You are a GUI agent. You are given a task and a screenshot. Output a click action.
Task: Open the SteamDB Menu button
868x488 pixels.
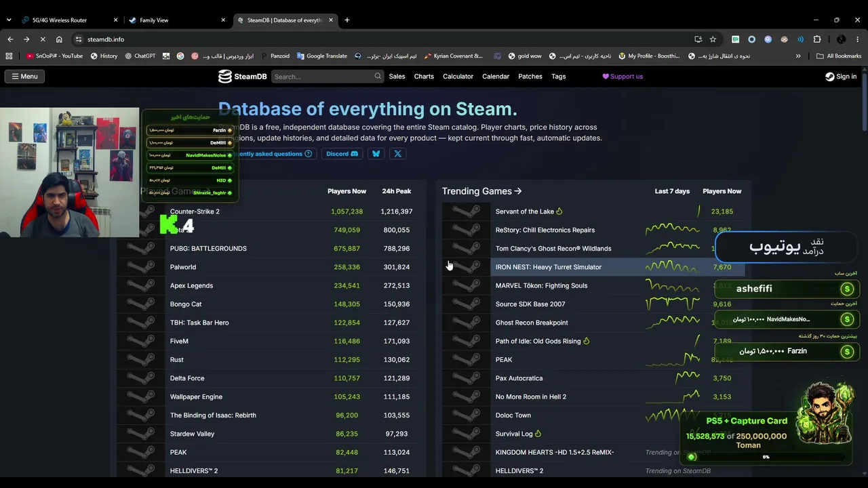(24, 77)
